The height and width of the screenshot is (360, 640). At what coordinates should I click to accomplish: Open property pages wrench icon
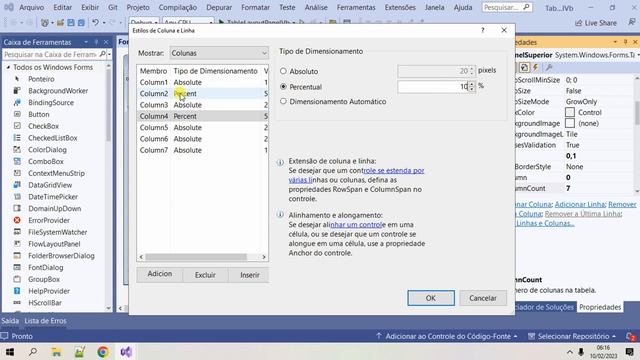(549, 67)
